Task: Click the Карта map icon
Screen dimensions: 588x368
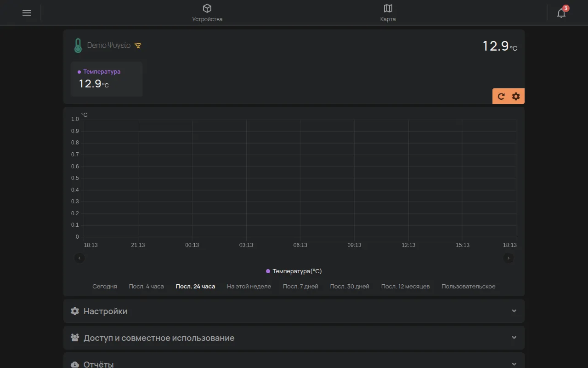Action: (388, 8)
